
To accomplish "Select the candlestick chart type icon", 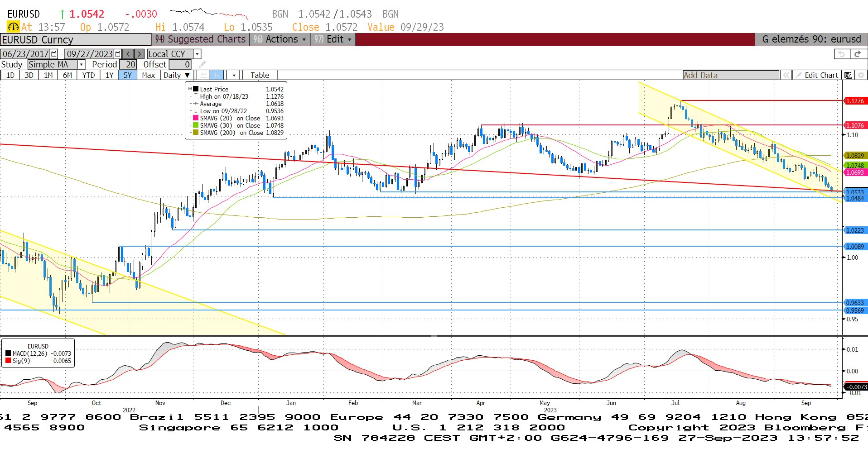I will tap(217, 75).
